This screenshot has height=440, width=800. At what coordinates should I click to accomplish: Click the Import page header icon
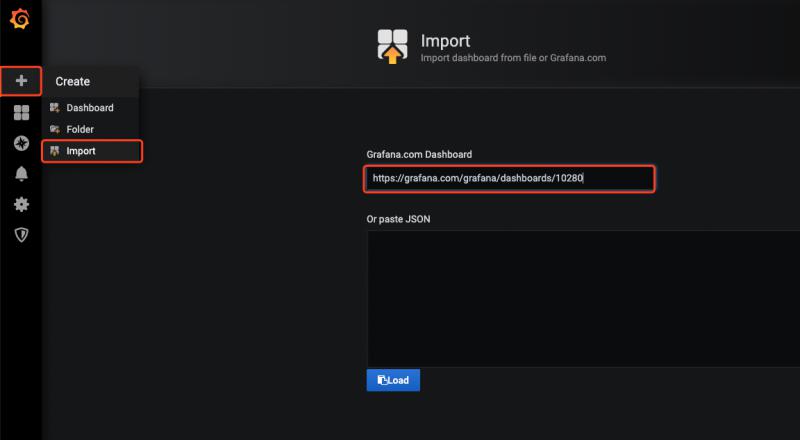(x=393, y=46)
